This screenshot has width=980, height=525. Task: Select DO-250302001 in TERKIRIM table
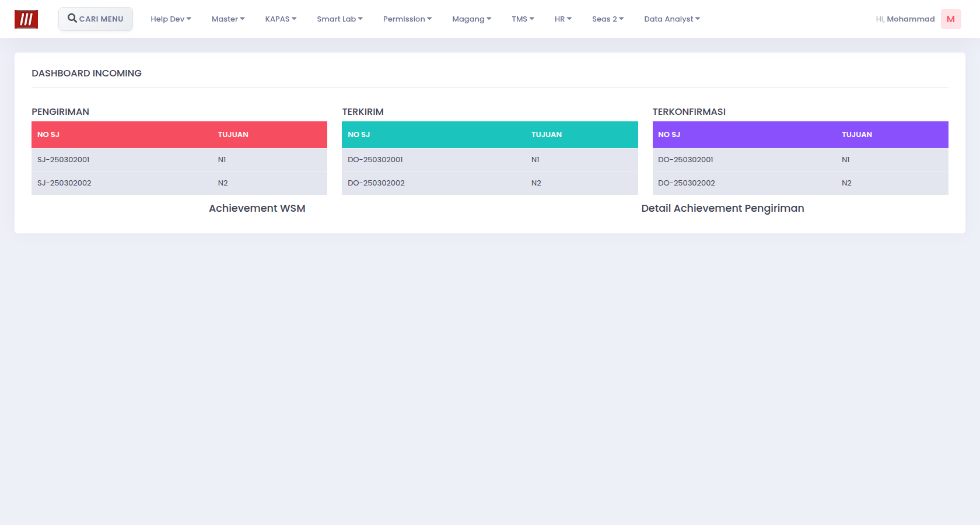pos(375,160)
